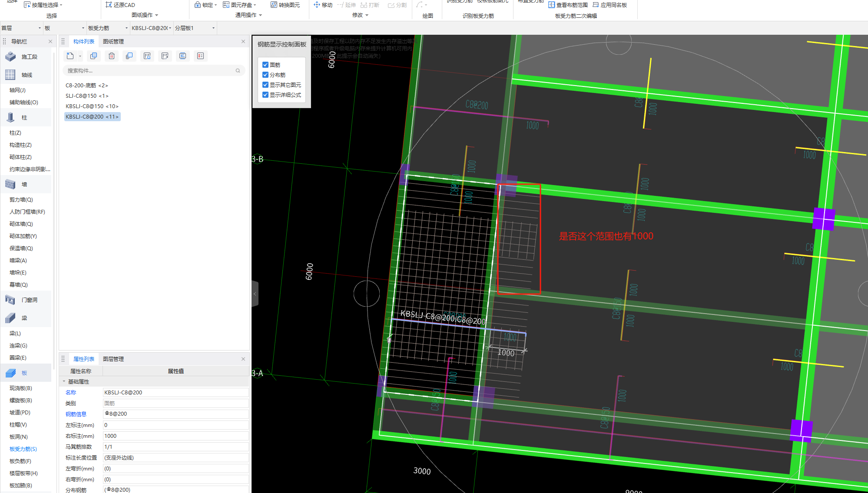
Task: Toggle the 面筋 checkbox
Action: pos(265,65)
